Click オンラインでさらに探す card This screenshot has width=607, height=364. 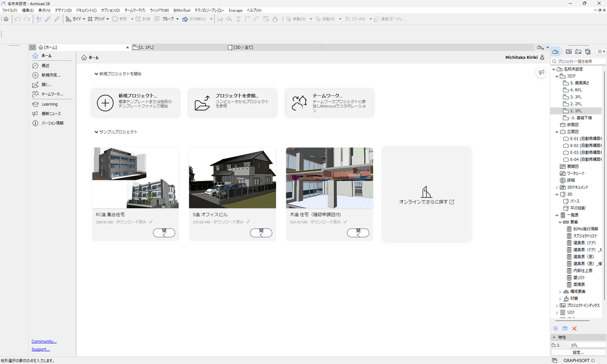(x=426, y=194)
